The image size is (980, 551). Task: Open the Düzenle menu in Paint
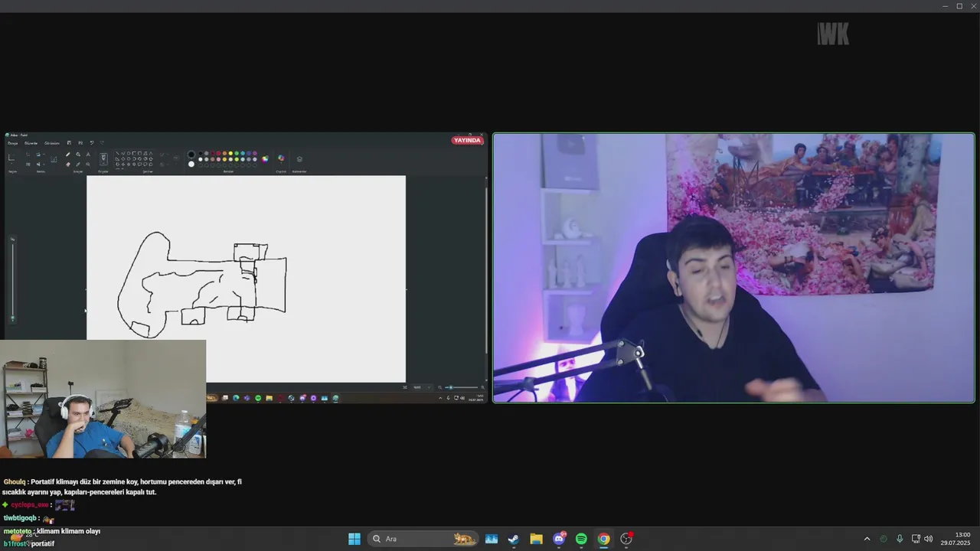[x=31, y=143]
